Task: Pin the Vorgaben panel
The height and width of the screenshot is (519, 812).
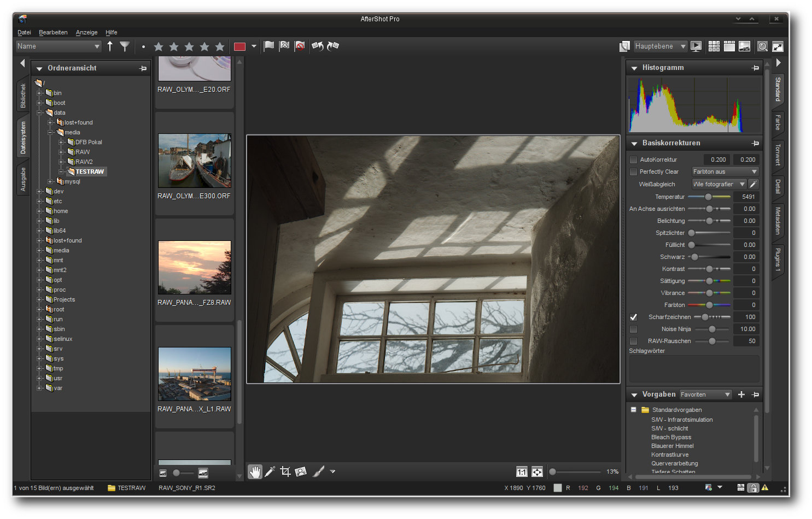Action: tap(756, 394)
